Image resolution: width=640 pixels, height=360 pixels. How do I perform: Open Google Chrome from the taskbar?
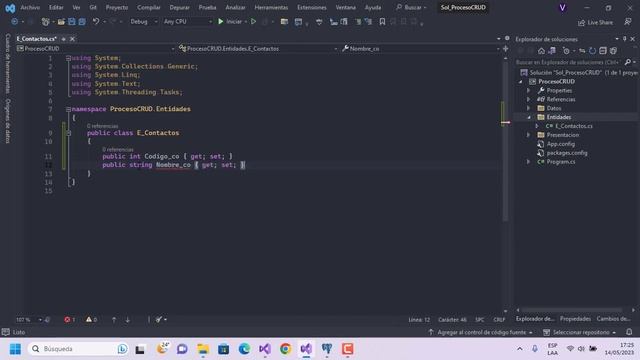285,349
